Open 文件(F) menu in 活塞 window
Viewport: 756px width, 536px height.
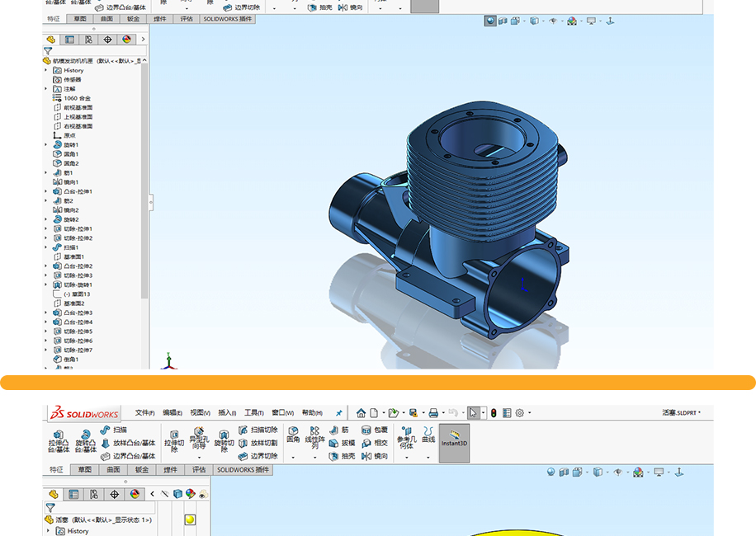(144, 412)
